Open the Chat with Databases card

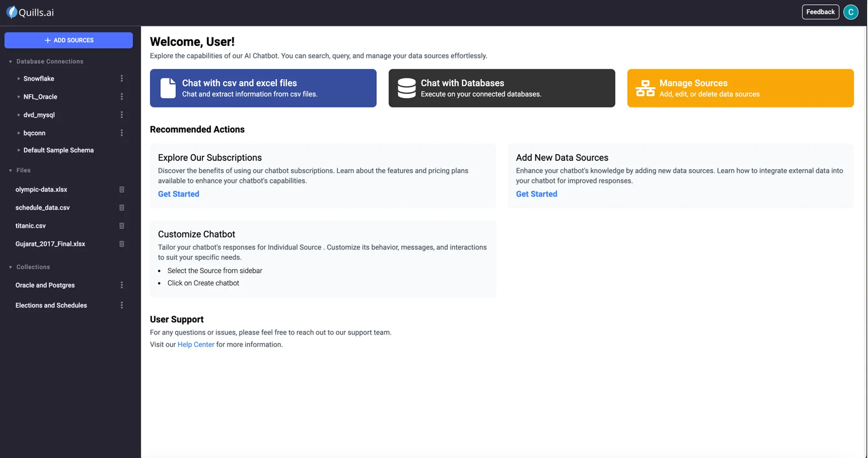[501, 88]
